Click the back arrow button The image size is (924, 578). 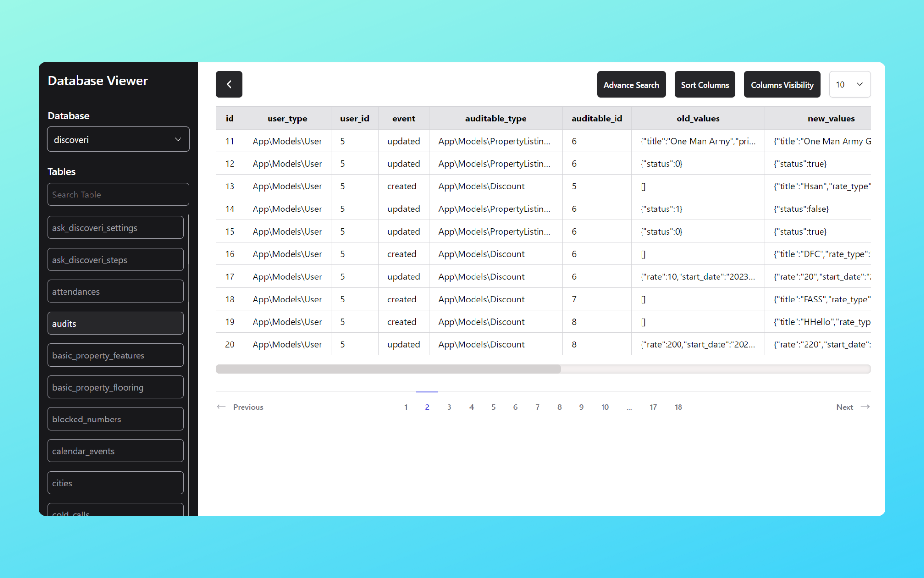click(x=229, y=84)
